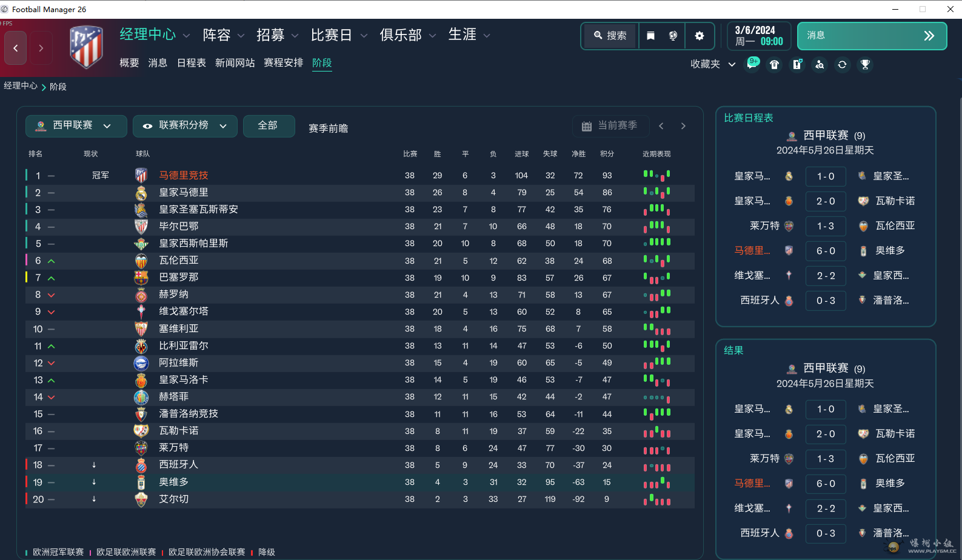Expand the 生涯 menu chevron
Image resolution: width=962 pixels, height=560 pixels.
[486, 36]
